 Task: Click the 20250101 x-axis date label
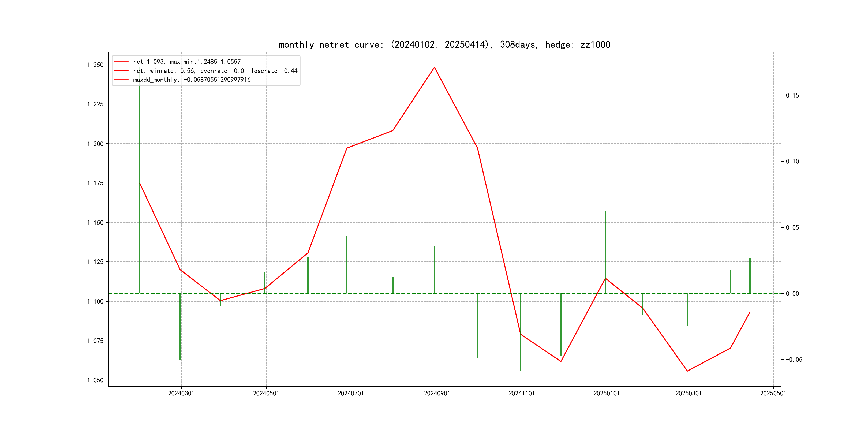coord(606,393)
